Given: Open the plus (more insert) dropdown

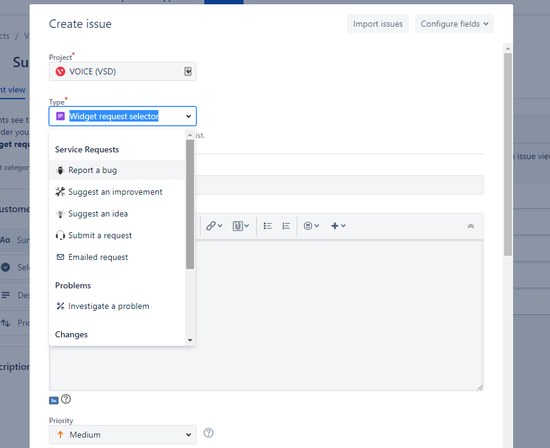Looking at the screenshot, I should 338,226.
